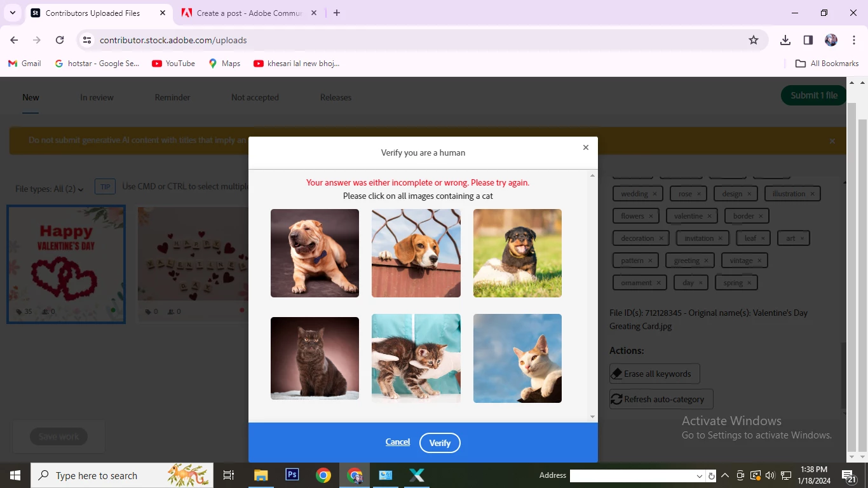The width and height of the screenshot is (868, 488).
Task: Close the Contributors Uploaded Files tab
Action: pos(163,13)
